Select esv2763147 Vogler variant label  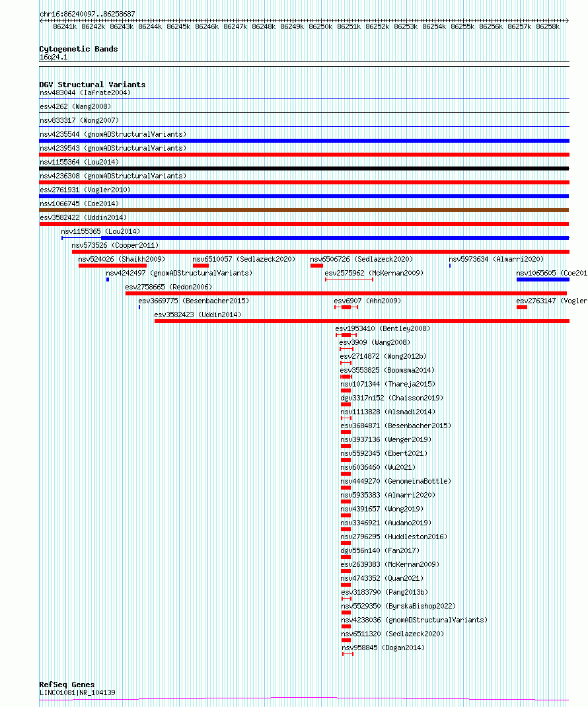pos(552,301)
